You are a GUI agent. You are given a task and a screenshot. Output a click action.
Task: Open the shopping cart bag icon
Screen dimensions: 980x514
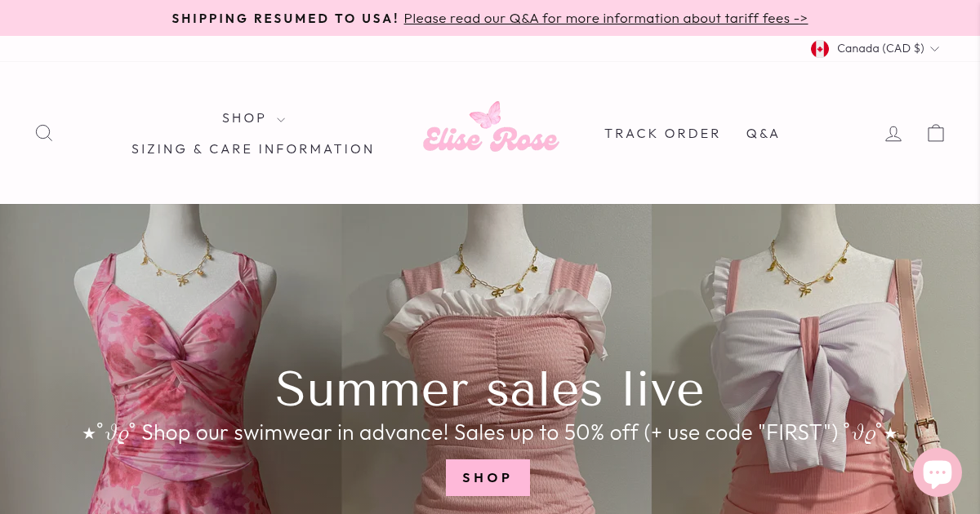(936, 133)
